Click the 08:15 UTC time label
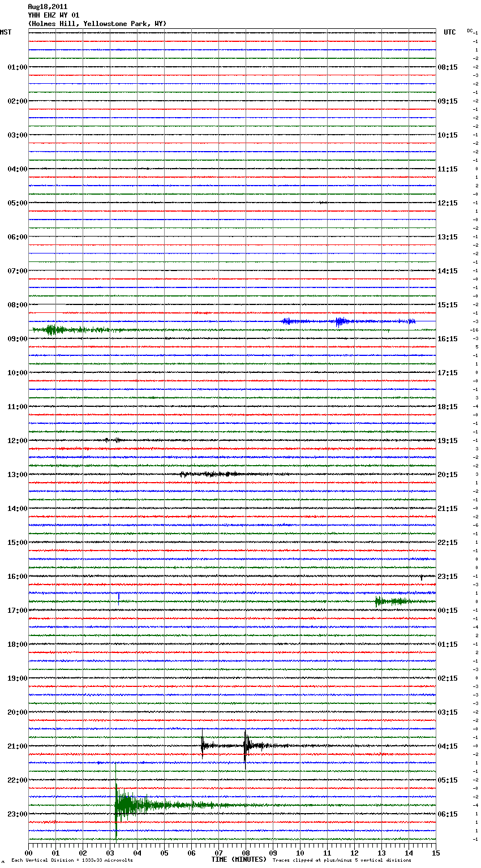 click(448, 67)
